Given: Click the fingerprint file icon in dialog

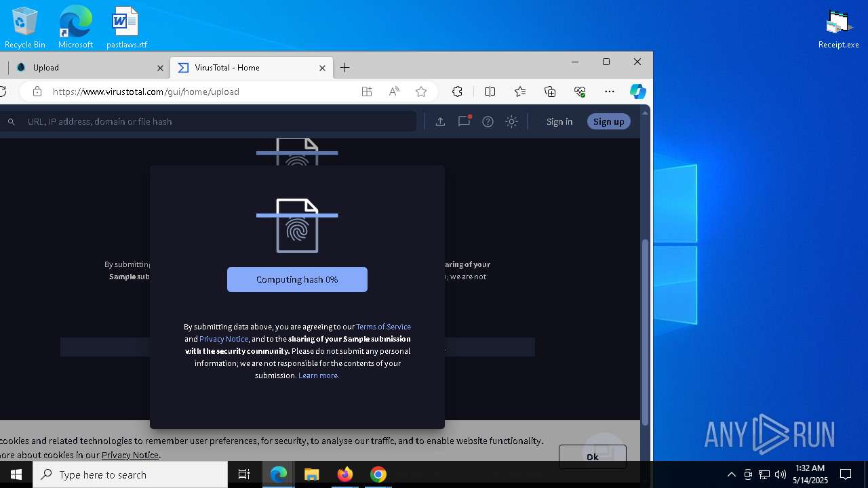Looking at the screenshot, I should (297, 226).
